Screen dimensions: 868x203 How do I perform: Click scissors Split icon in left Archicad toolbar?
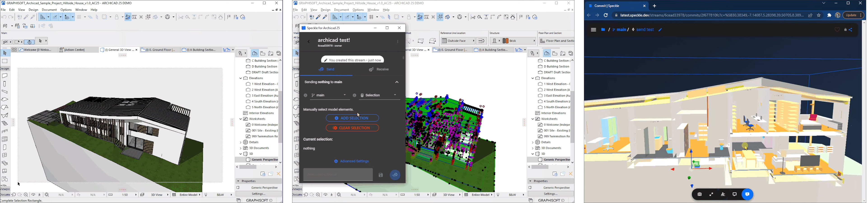(181, 17)
